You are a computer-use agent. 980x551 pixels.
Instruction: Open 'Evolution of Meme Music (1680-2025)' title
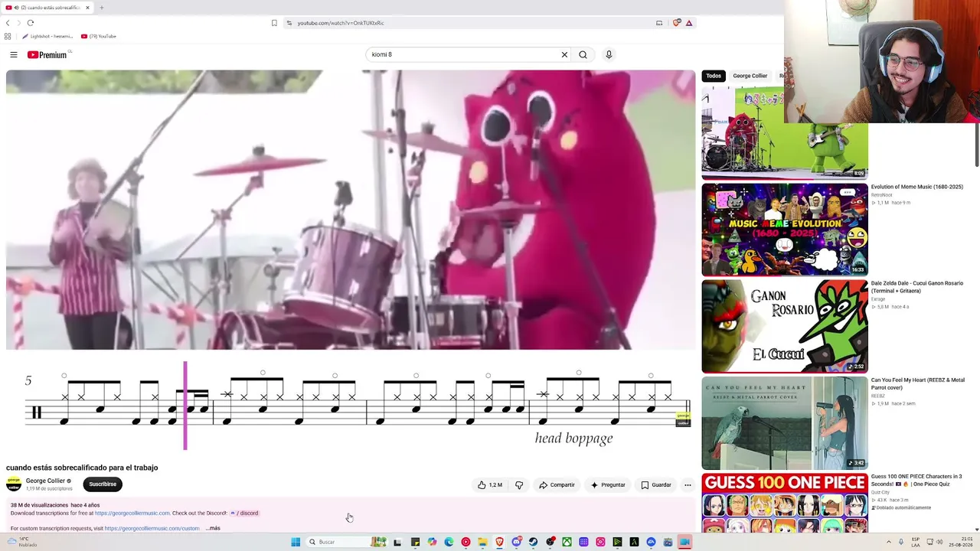click(916, 187)
